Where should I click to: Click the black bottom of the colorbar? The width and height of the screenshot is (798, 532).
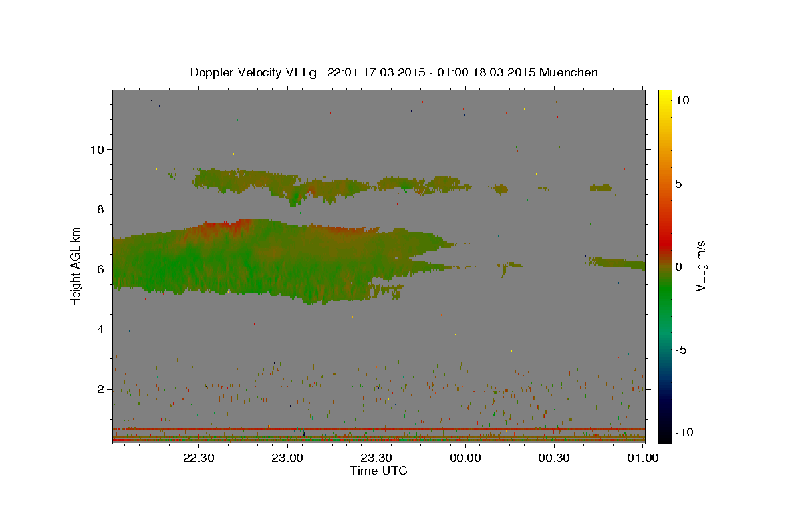(x=665, y=436)
